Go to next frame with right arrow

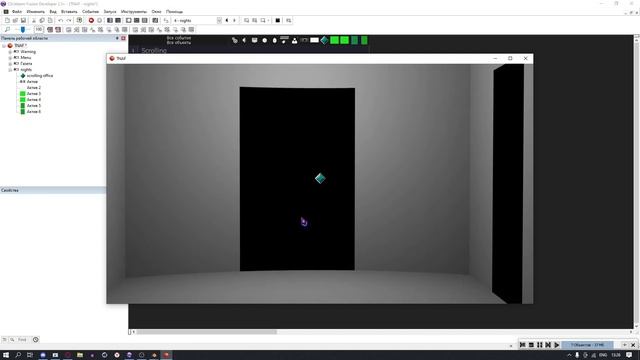coord(235,20)
